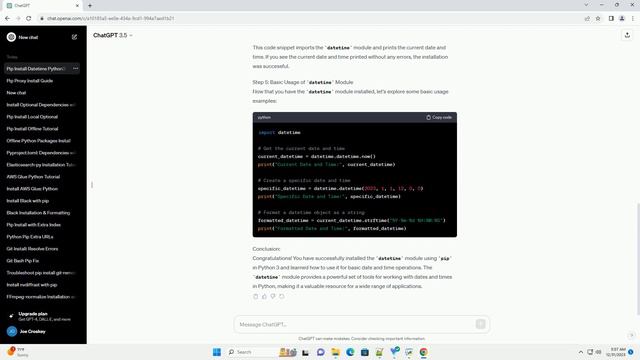Open the Elasticsearch-py Installation chat
This screenshot has width=640, height=360.
tap(42, 165)
